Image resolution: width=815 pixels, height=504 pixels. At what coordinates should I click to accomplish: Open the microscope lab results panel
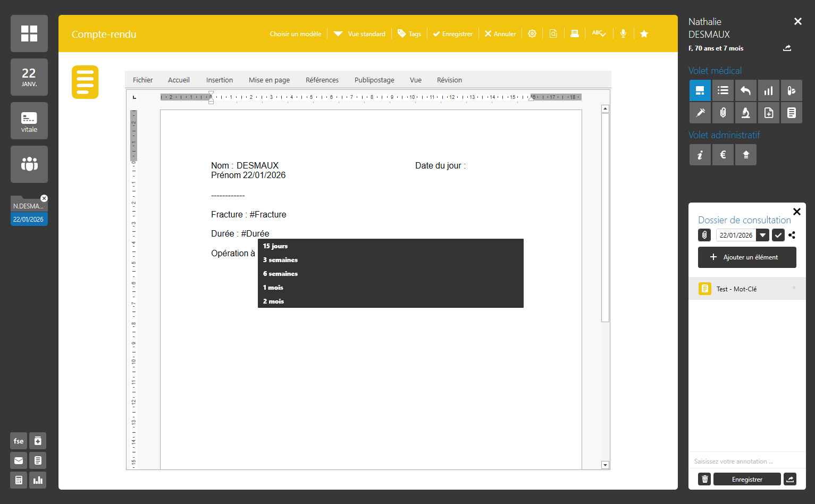[746, 113]
